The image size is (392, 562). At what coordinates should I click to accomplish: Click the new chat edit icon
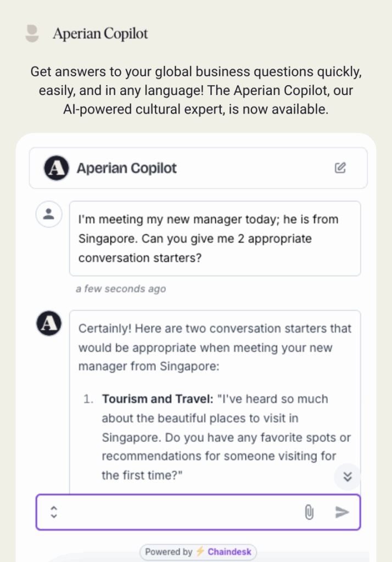[340, 168]
